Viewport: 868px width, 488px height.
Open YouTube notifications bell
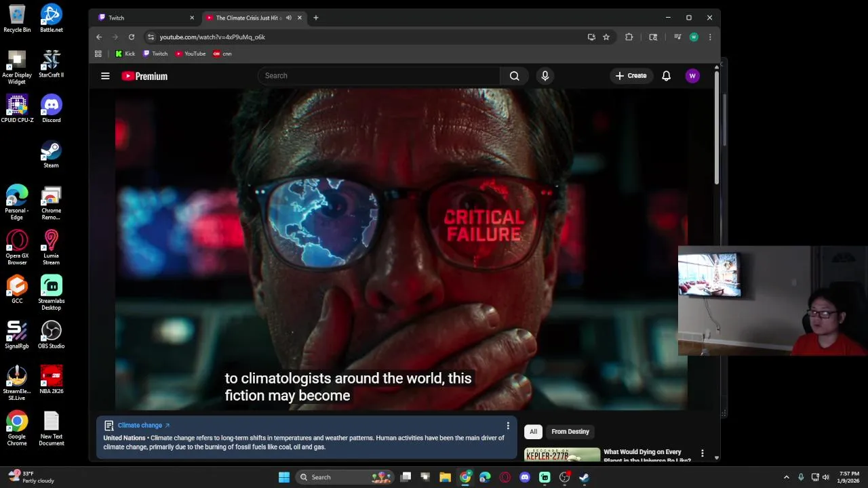(666, 76)
